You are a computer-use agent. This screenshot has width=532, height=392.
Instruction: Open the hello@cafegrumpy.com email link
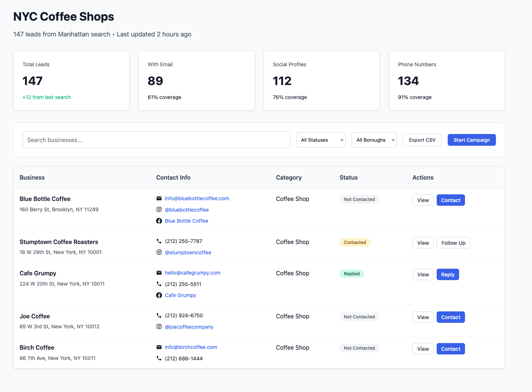point(193,273)
